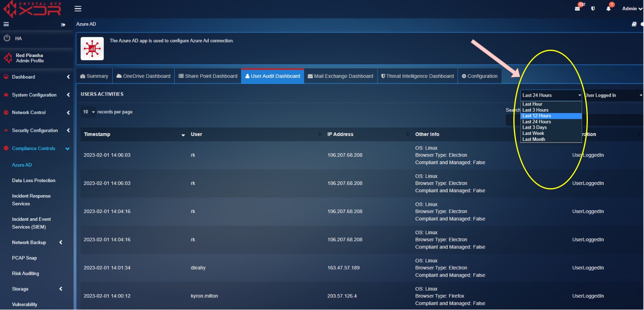
Task: Click the Crystal Eye XDR logo
Action: pyautogui.click(x=32, y=9)
